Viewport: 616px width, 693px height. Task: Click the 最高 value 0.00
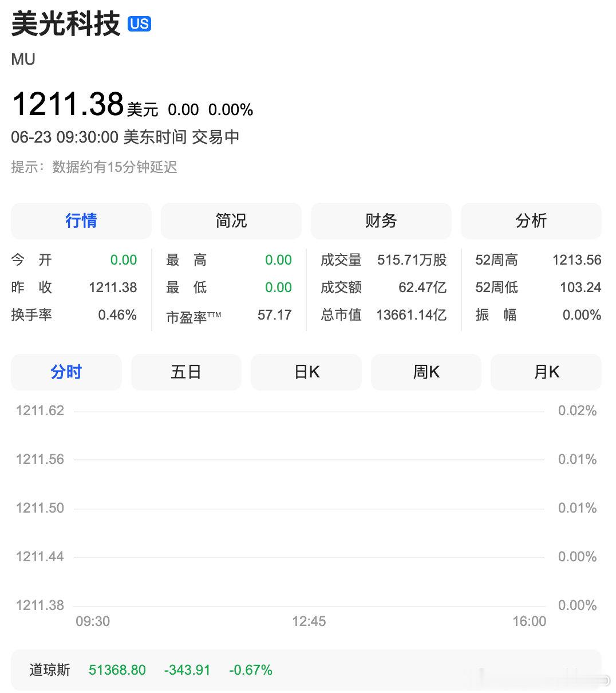tap(278, 260)
